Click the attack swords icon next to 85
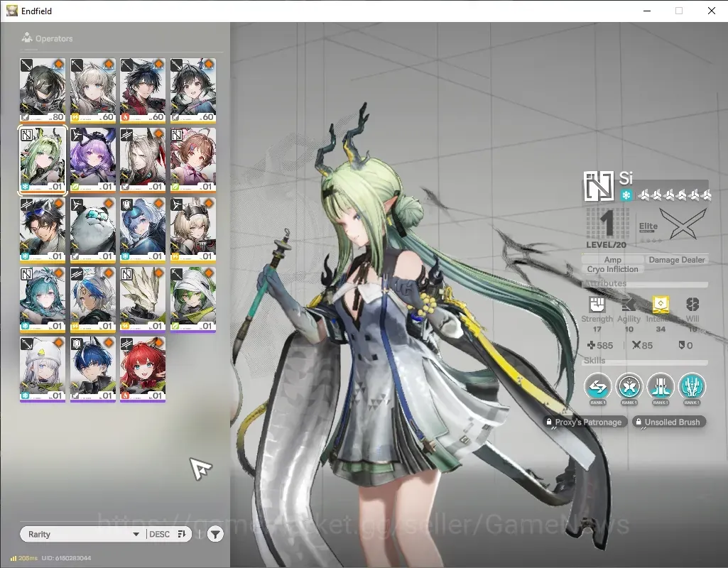 coord(636,345)
